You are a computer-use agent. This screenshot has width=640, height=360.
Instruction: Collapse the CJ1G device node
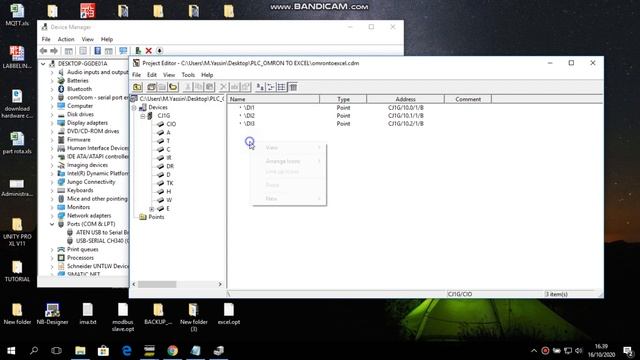(x=143, y=116)
